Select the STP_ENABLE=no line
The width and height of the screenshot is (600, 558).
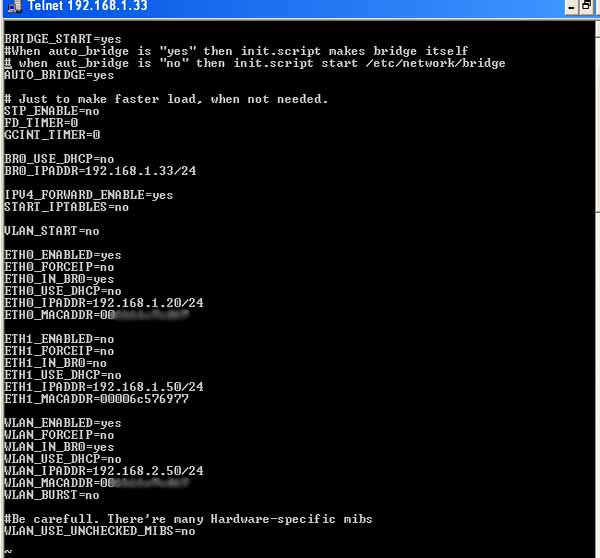pos(52,111)
